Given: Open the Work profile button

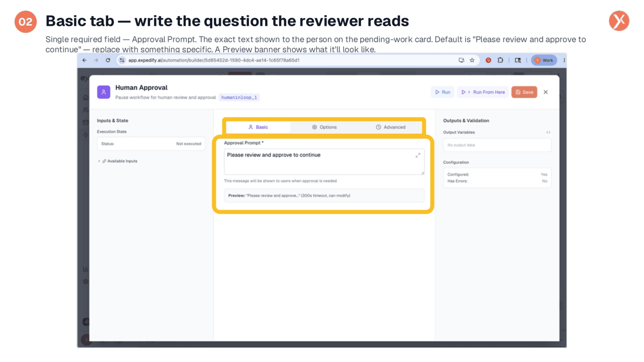Looking at the screenshot, I should click(x=544, y=60).
